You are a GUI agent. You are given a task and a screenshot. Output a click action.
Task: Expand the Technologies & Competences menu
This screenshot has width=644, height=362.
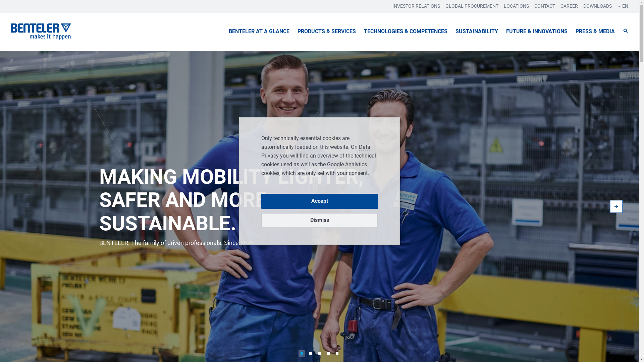[x=406, y=32]
